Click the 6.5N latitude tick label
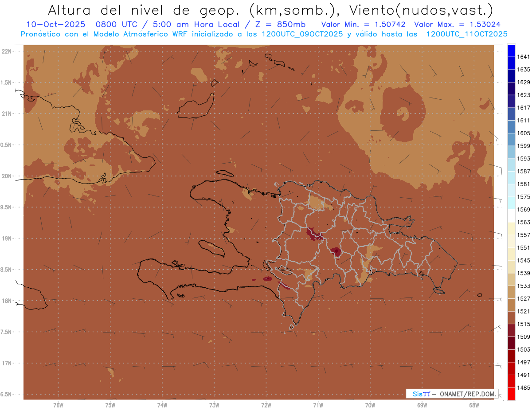Image resolution: width=532 pixels, height=411 pixels. click(6, 395)
